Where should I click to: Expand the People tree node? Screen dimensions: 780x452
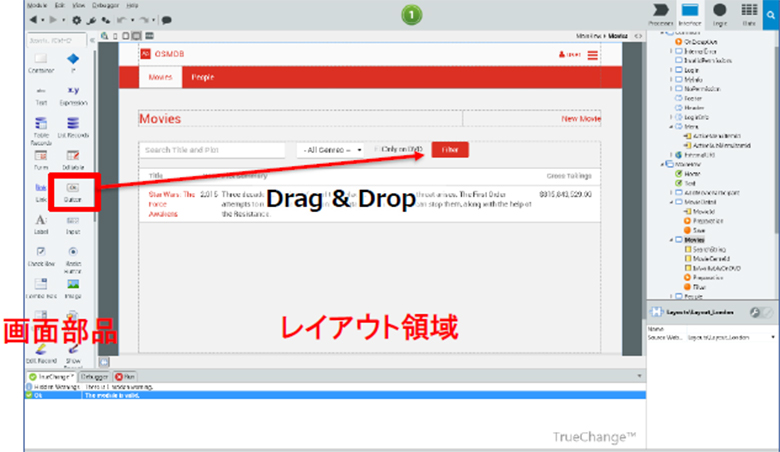[x=671, y=296]
